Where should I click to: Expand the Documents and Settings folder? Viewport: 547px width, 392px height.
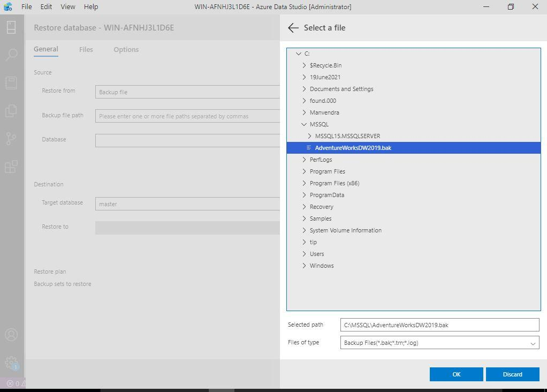coord(304,89)
